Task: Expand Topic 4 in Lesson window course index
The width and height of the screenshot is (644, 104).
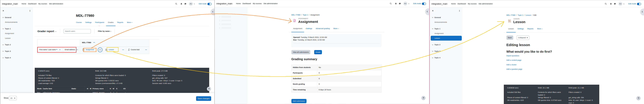Action: click(x=433, y=58)
